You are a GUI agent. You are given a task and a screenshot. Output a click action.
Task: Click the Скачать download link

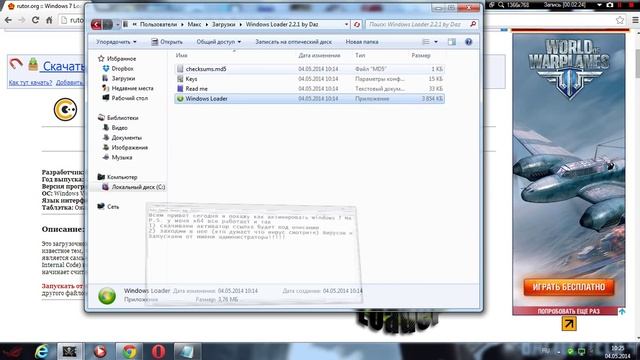click(63, 66)
